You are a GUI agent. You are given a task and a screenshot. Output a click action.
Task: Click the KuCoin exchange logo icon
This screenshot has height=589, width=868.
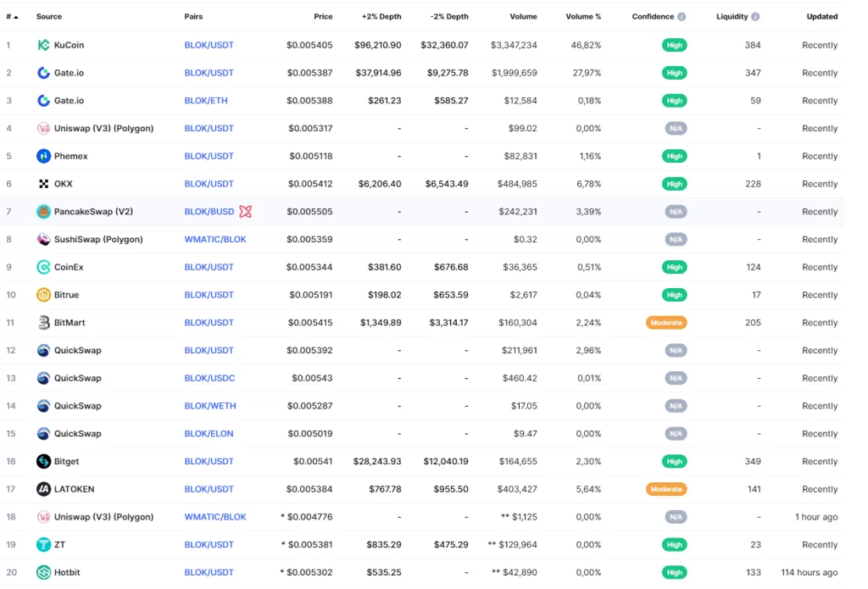pos(43,45)
